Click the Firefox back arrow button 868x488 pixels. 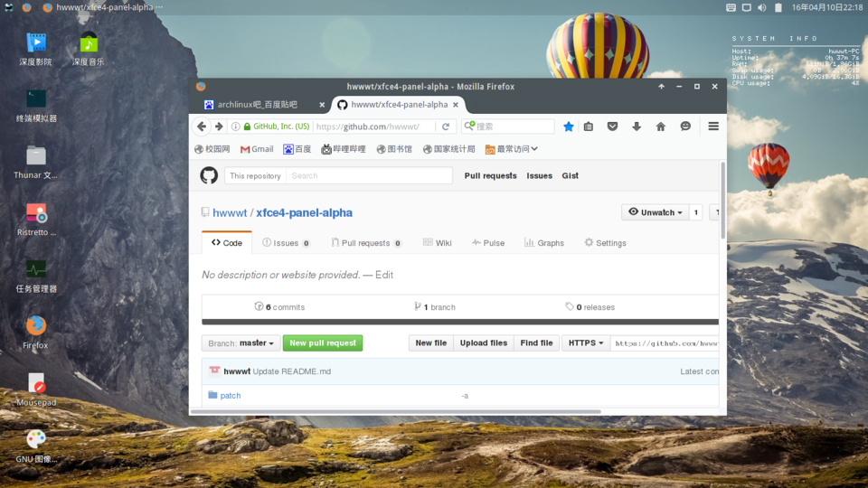coord(202,127)
